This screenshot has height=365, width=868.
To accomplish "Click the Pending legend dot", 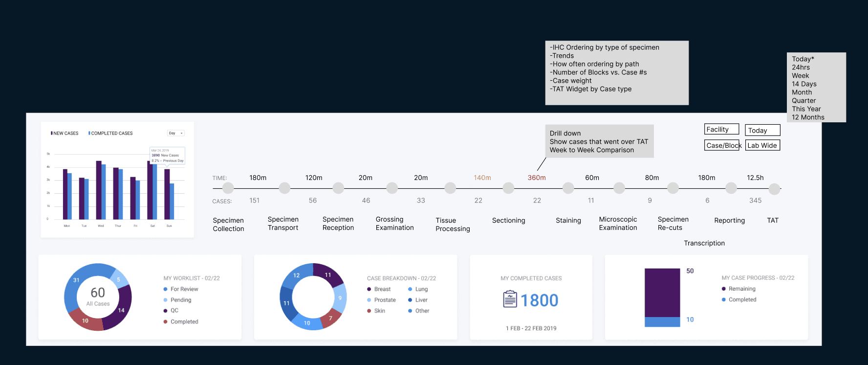I will [166, 300].
